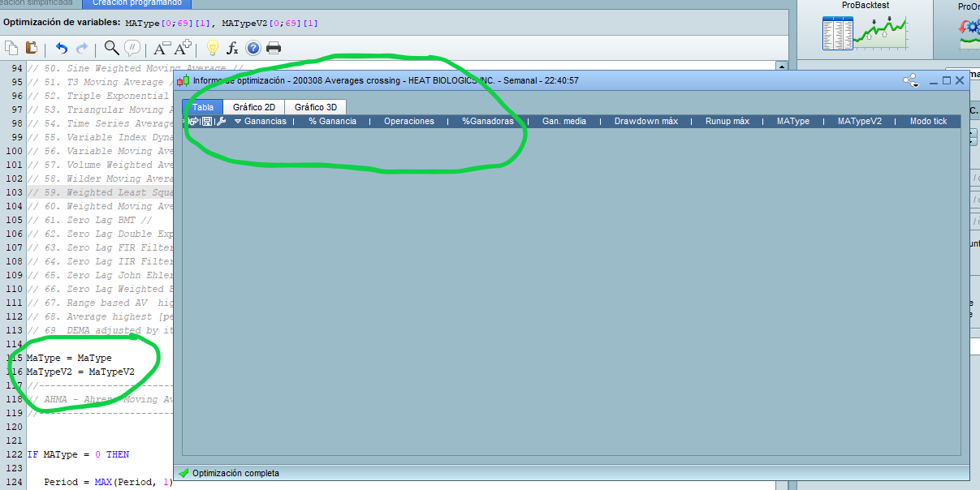Click the report window title bar text
The height and width of the screenshot is (490, 980).
(x=386, y=81)
